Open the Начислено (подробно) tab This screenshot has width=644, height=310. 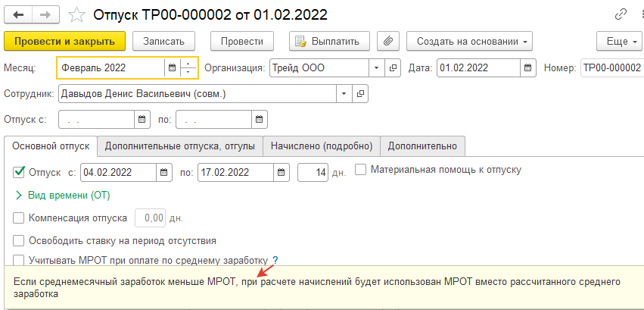[322, 146]
